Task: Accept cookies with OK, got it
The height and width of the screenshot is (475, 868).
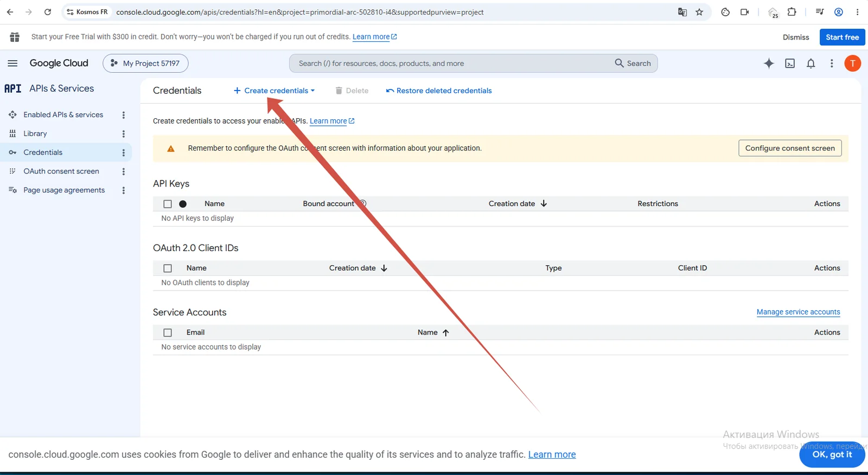Action: coord(832,454)
